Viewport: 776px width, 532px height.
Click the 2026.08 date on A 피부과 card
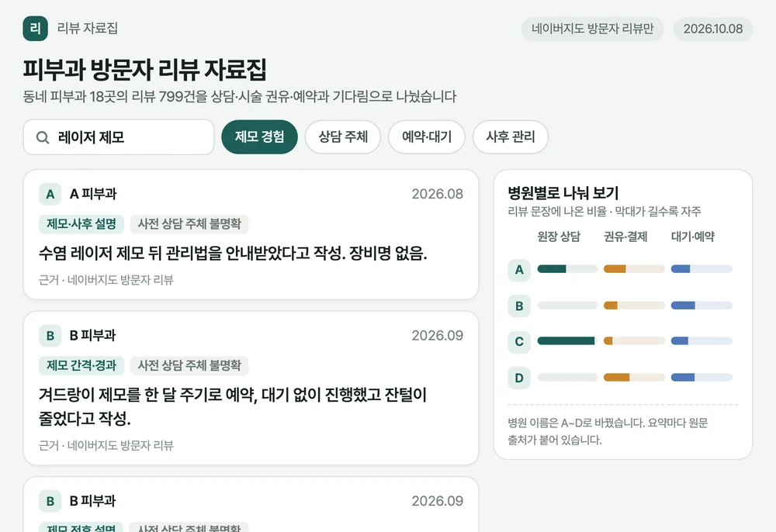click(x=438, y=194)
